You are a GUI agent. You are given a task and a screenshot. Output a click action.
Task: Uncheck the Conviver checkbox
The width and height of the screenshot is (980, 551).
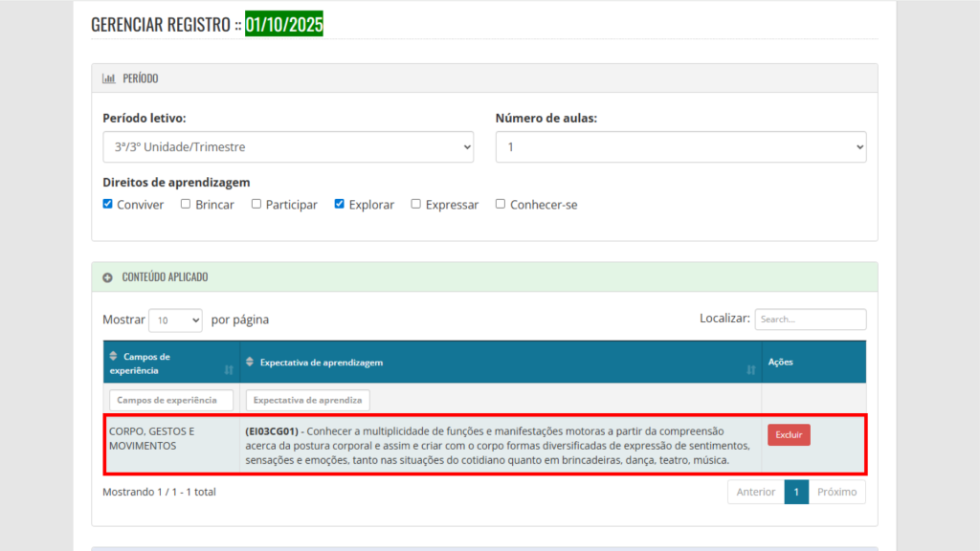(108, 204)
